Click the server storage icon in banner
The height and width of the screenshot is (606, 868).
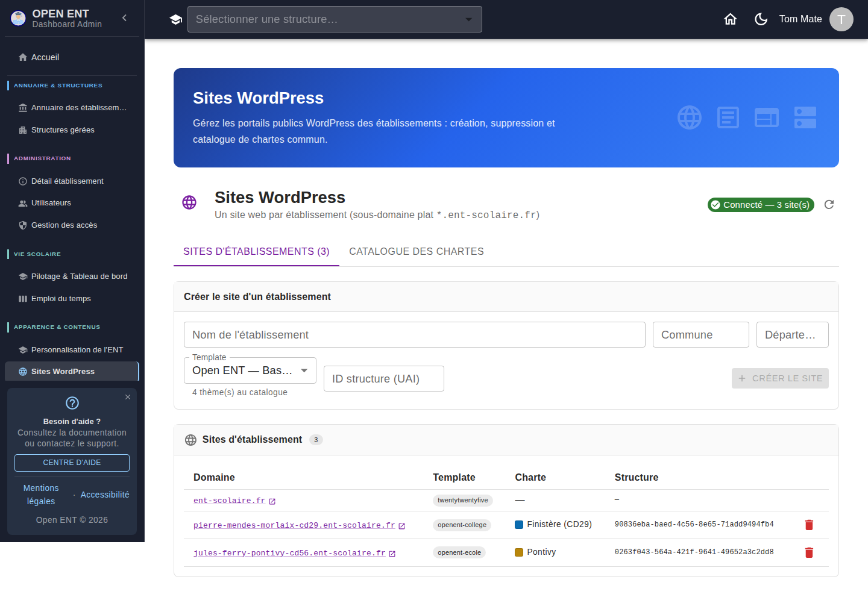(x=805, y=117)
